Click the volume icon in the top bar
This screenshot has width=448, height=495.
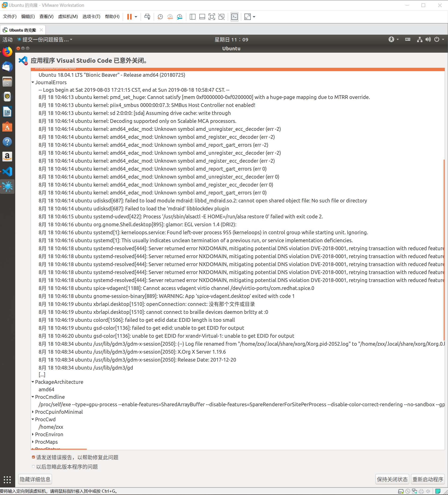428,40
